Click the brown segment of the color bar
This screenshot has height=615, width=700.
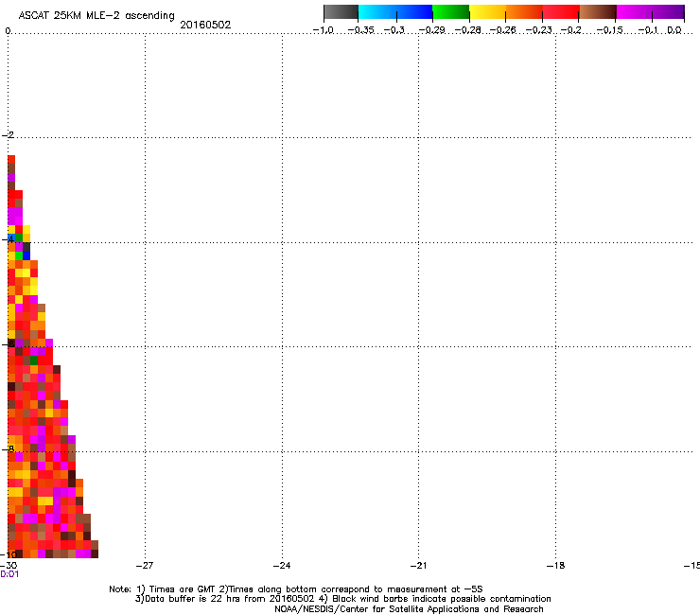pos(598,12)
